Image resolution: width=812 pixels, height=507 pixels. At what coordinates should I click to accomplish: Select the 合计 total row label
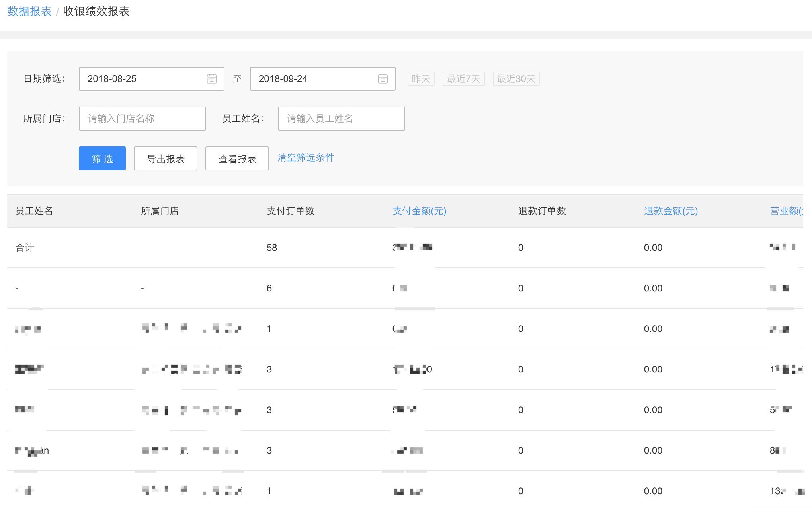pyautogui.click(x=25, y=248)
